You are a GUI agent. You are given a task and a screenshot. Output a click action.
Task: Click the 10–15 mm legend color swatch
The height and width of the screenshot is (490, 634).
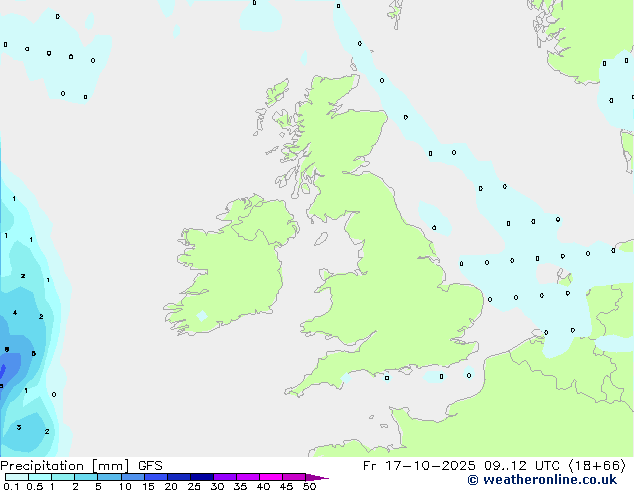(x=132, y=477)
